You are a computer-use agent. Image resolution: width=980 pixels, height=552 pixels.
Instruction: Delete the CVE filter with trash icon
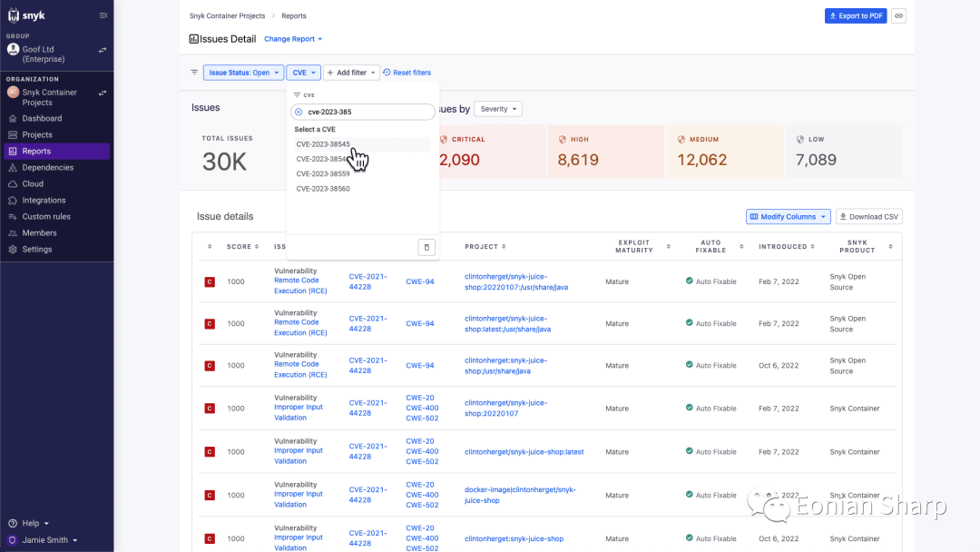point(426,247)
